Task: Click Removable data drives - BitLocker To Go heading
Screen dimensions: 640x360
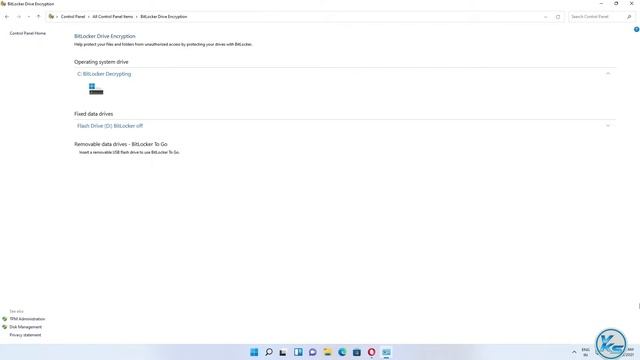Action: pyautogui.click(x=121, y=144)
